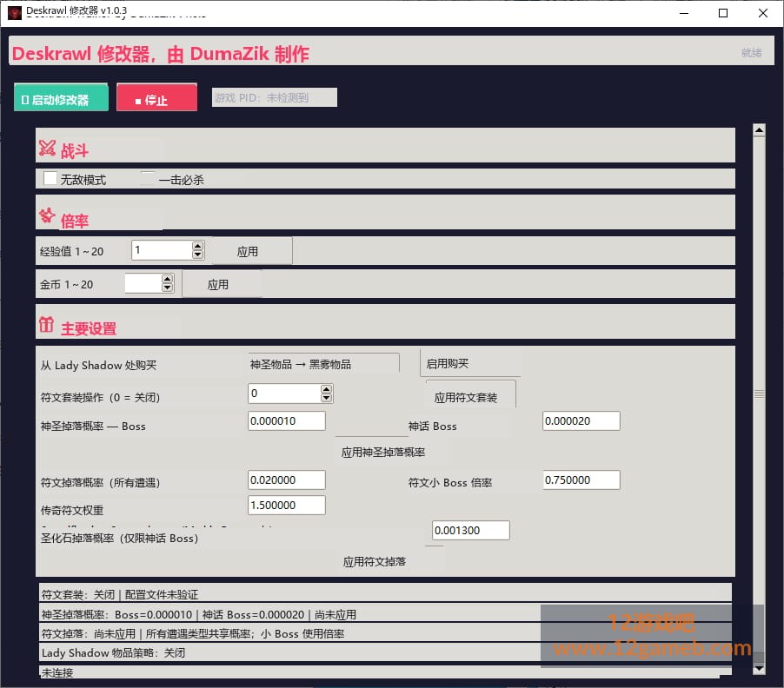Toggle the 一击必杀 one-hit kill checkbox
This screenshot has width=784, height=688.
click(148, 178)
